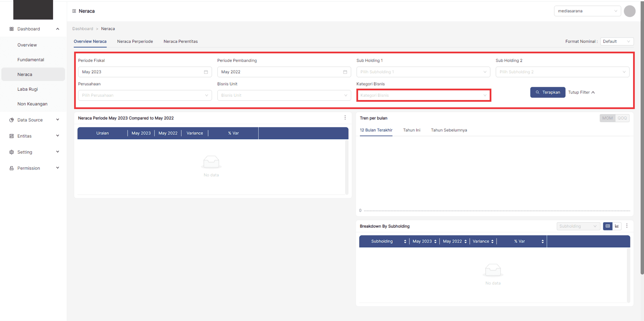Screen dimensions: 644x321
Task: Switch Breakdown to bar chart view icon
Action: [617, 226]
